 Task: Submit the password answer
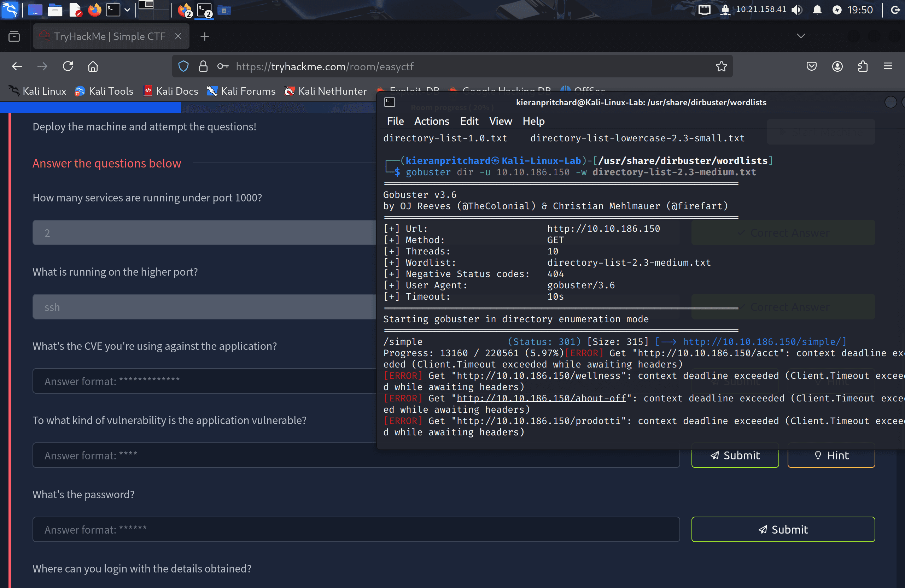[783, 529]
